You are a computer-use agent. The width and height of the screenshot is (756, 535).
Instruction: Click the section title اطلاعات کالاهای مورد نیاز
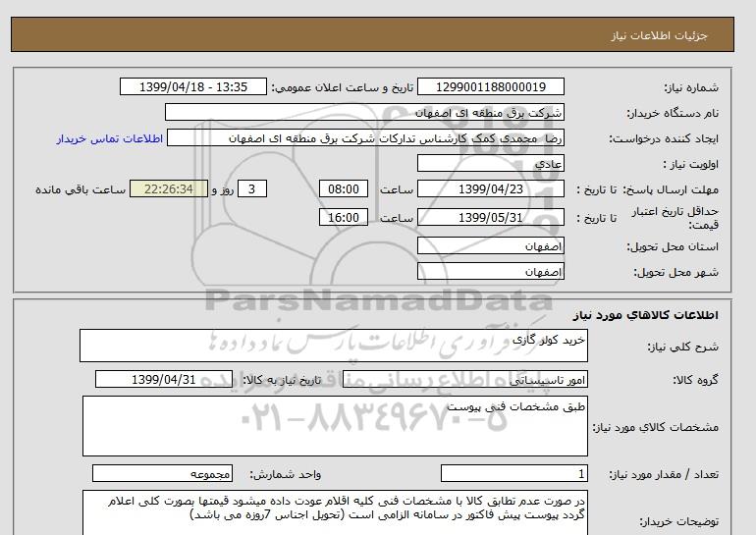646,315
